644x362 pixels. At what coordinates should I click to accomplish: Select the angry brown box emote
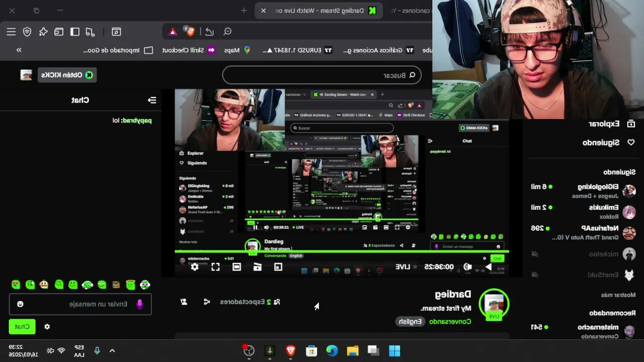tap(116, 285)
